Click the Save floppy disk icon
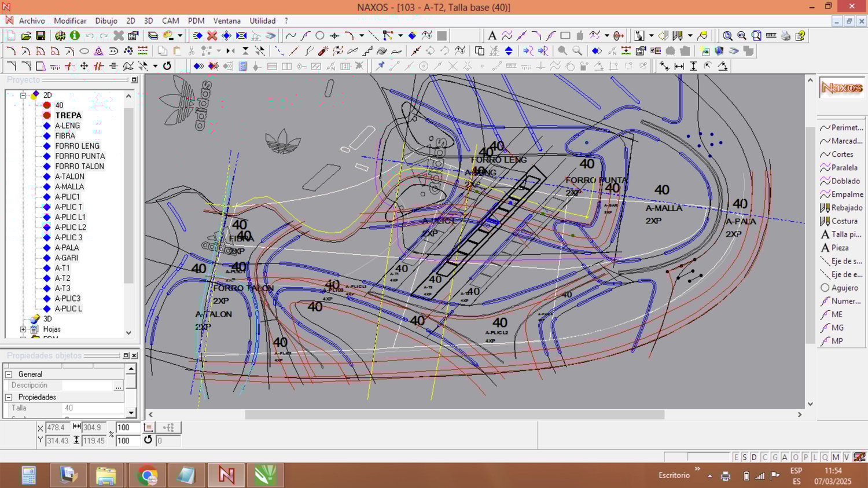The width and height of the screenshot is (868, 488). point(41,36)
